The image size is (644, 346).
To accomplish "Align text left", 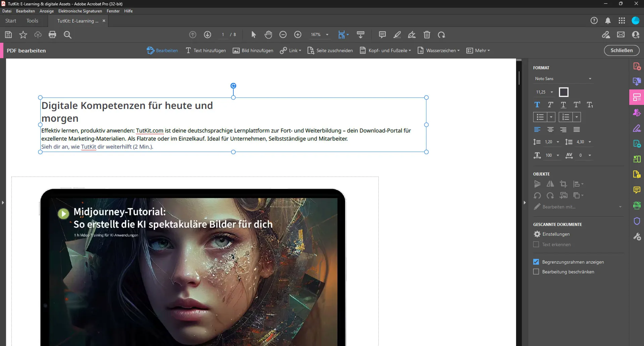I will [x=537, y=129].
